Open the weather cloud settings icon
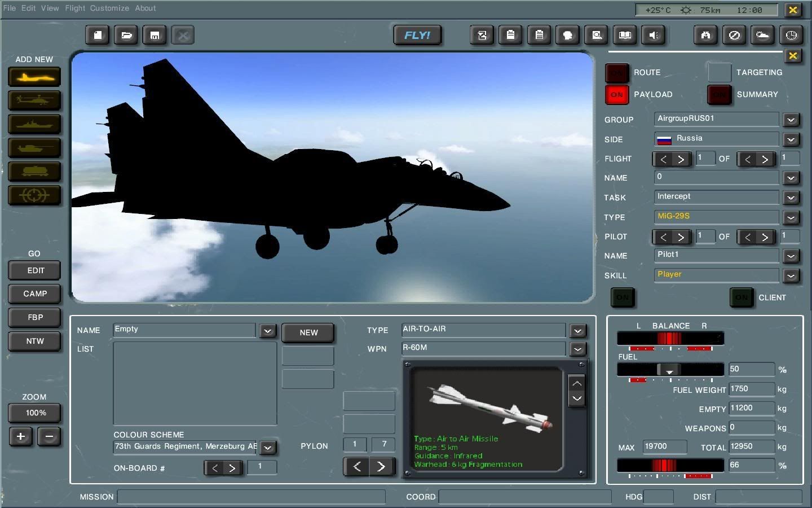 (762, 35)
